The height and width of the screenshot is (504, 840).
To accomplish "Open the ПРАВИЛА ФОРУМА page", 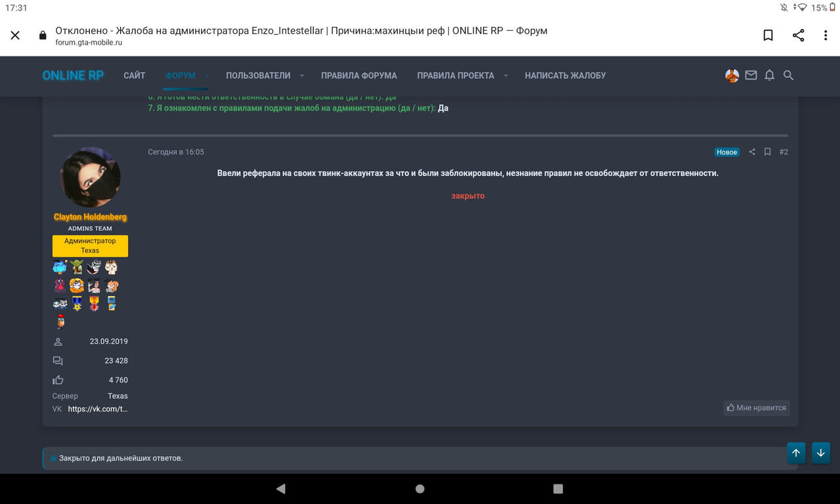I will [x=358, y=75].
